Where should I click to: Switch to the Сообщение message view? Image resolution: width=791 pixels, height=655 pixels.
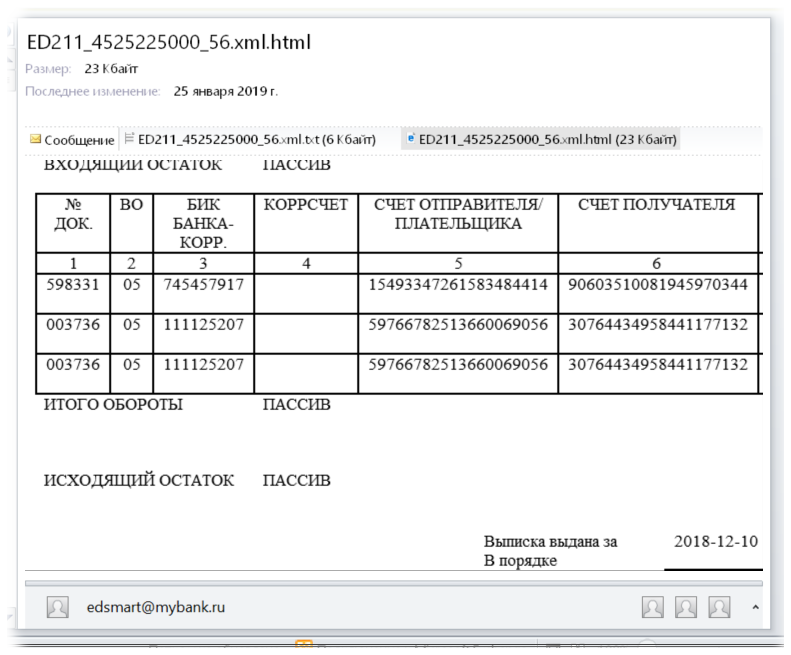click(79, 140)
